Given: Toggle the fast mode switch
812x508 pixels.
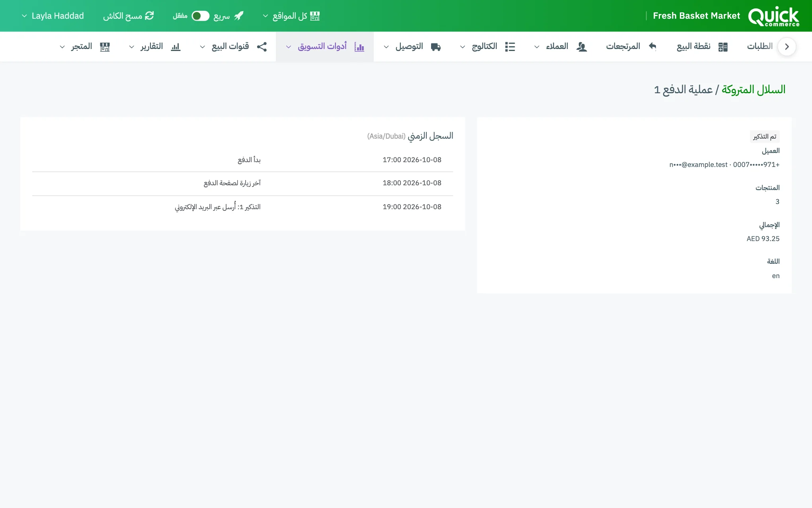Looking at the screenshot, I should (x=200, y=16).
